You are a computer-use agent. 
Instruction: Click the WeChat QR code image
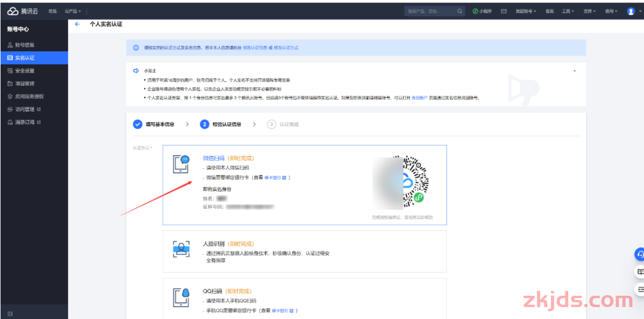pyautogui.click(x=401, y=182)
